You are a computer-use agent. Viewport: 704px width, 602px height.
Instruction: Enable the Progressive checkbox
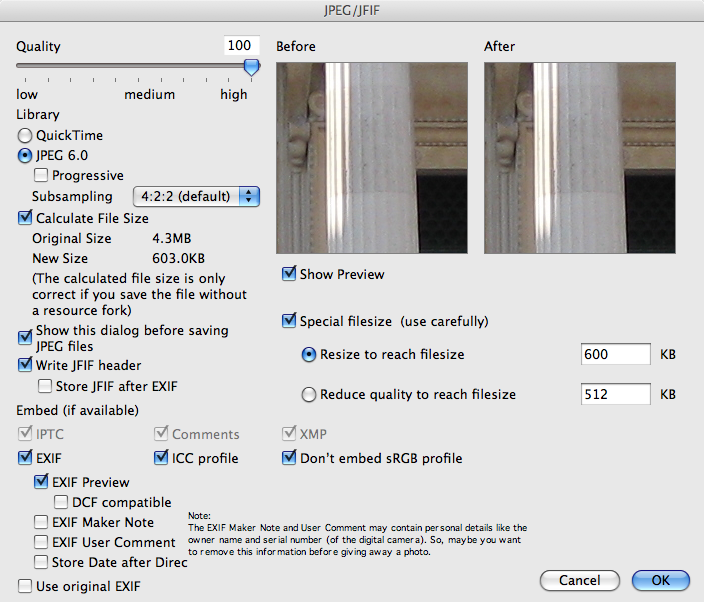(41, 175)
